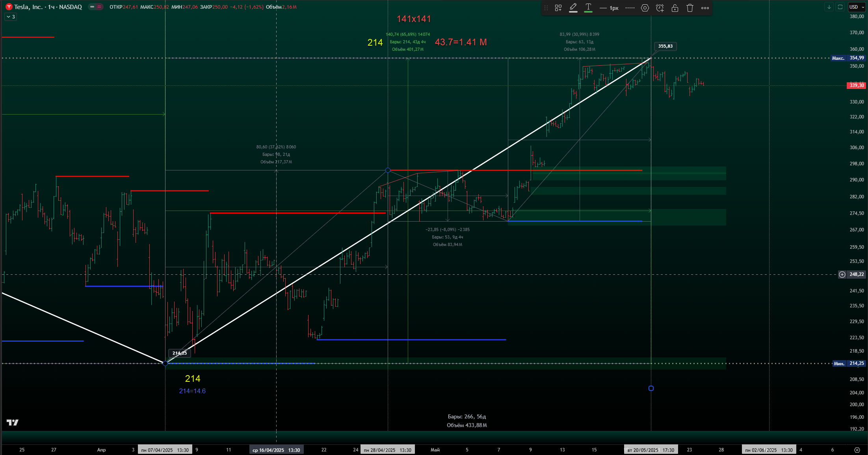Toggle the grey dash status pill

click(x=92, y=7)
